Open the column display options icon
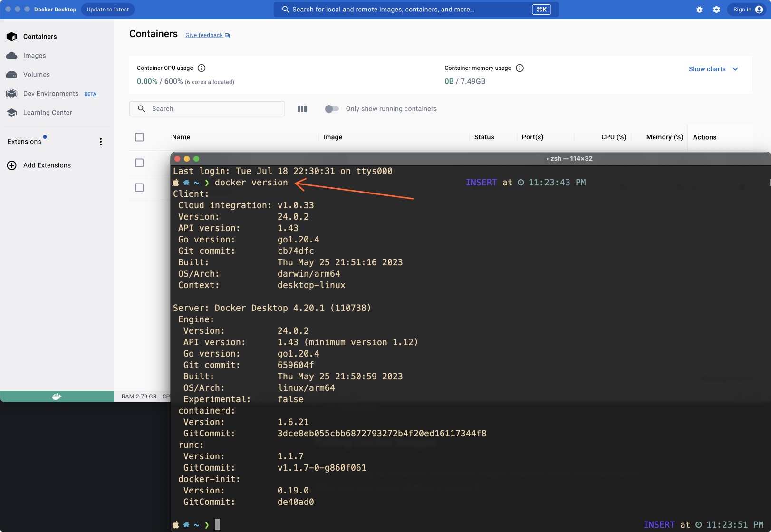Image resolution: width=771 pixels, height=532 pixels. point(302,109)
